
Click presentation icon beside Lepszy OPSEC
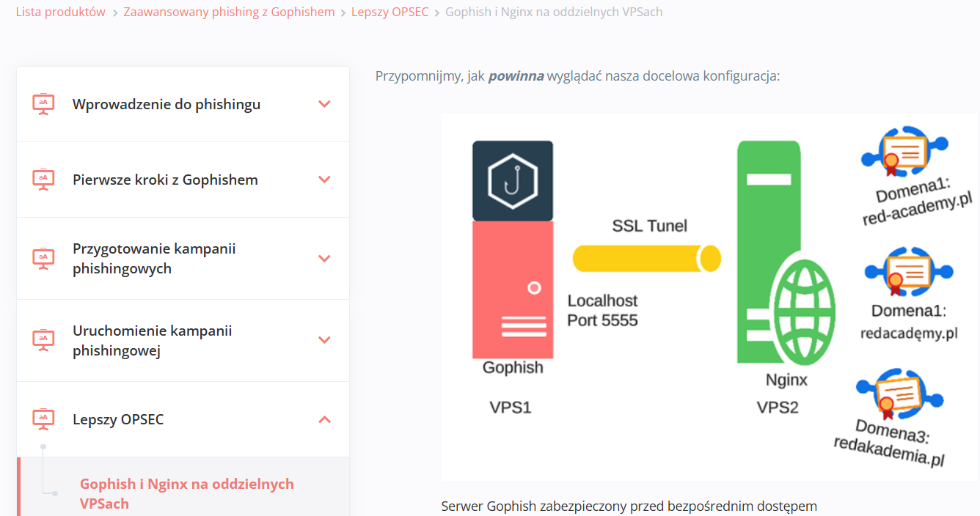point(43,419)
